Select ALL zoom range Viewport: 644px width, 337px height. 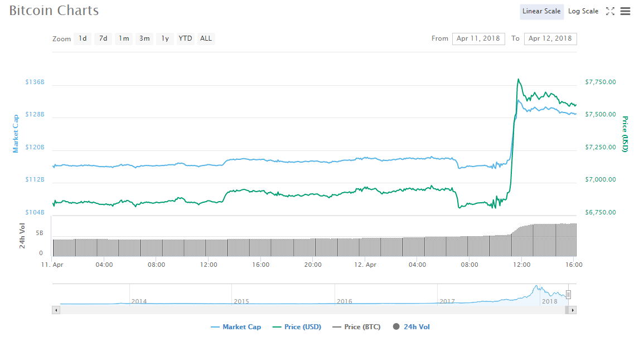[x=206, y=38]
